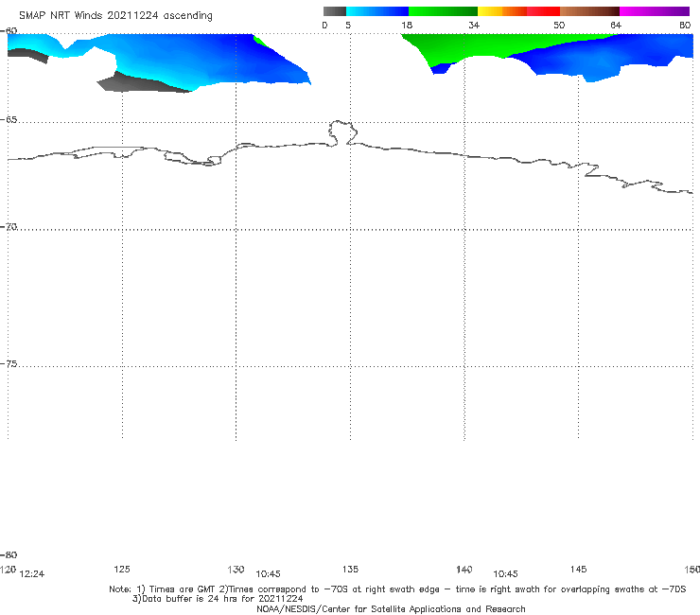Click the gray 0-5 colorbar segment
This screenshot has width=700, height=615.
point(334,11)
